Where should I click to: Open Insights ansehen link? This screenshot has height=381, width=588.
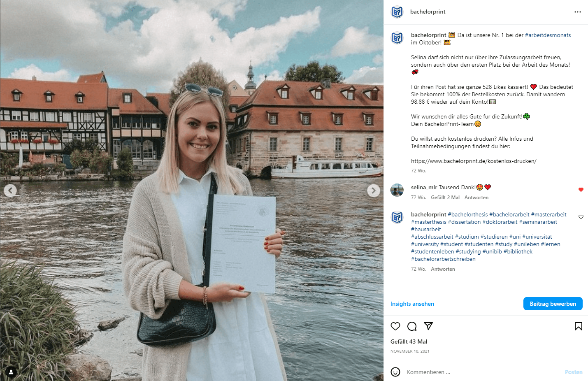click(x=412, y=304)
